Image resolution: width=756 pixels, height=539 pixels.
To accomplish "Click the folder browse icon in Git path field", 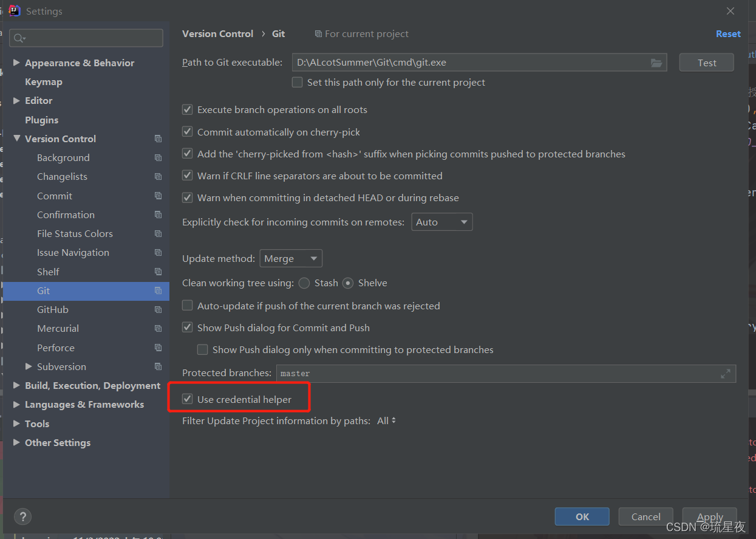I will (656, 63).
